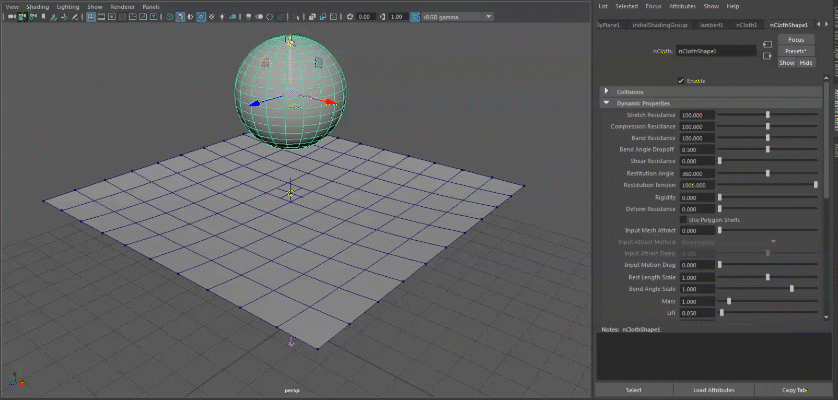Toggle the Safe Action icon
Image resolution: width=838 pixels, height=400 pixels.
[x=143, y=17]
